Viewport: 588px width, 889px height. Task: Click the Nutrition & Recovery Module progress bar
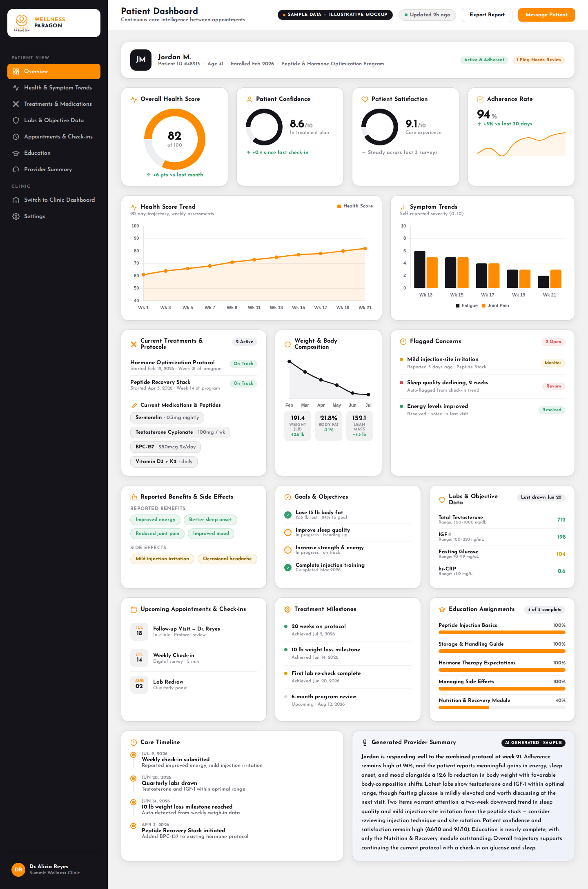click(x=502, y=708)
